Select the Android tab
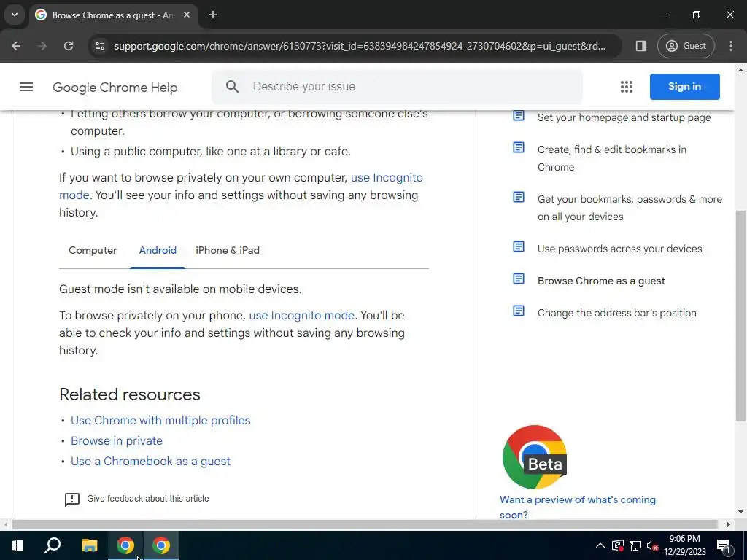The height and width of the screenshot is (560, 747). pos(158,251)
